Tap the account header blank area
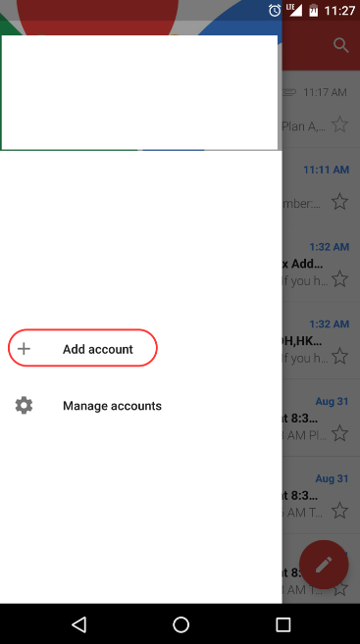This screenshot has height=644, width=360. pyautogui.click(x=139, y=92)
